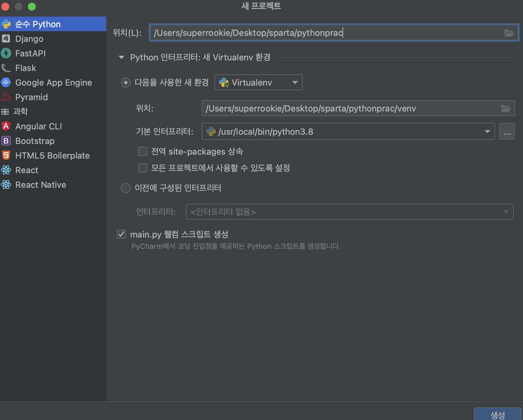This screenshot has height=420, width=523.
Task: Enable 모든 프로젝트에서 사용할 수 있도록 설정 checkbox
Action: [143, 168]
